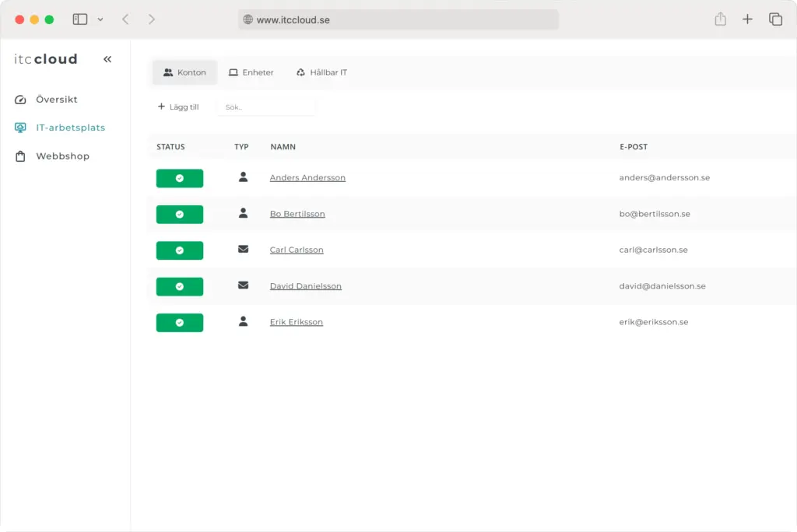Click green status button for Anders Andersson
The width and height of the screenshot is (797, 532).
[180, 178]
